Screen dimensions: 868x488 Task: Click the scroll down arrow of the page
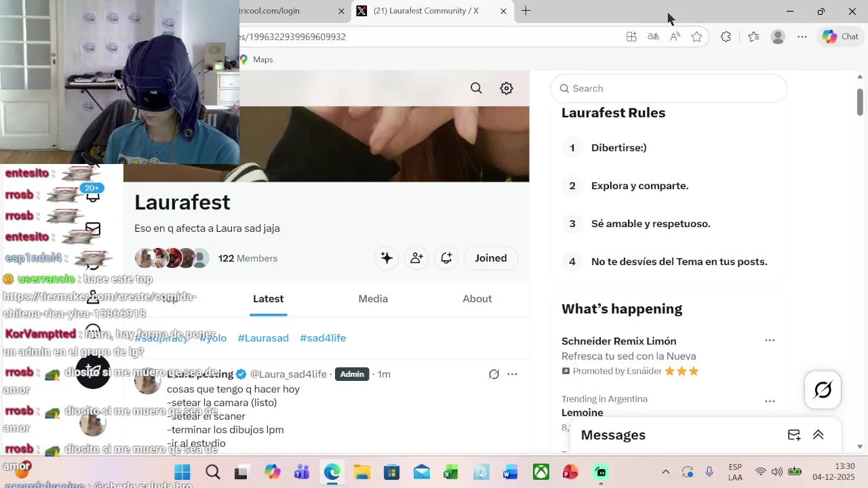(x=860, y=447)
